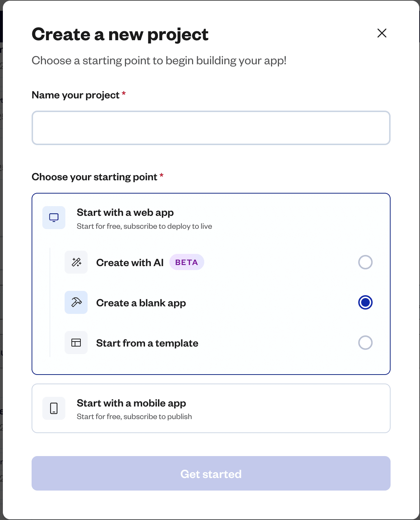This screenshot has height=520, width=420.
Task: Click the web app monitor icon
Action: pyautogui.click(x=53, y=217)
